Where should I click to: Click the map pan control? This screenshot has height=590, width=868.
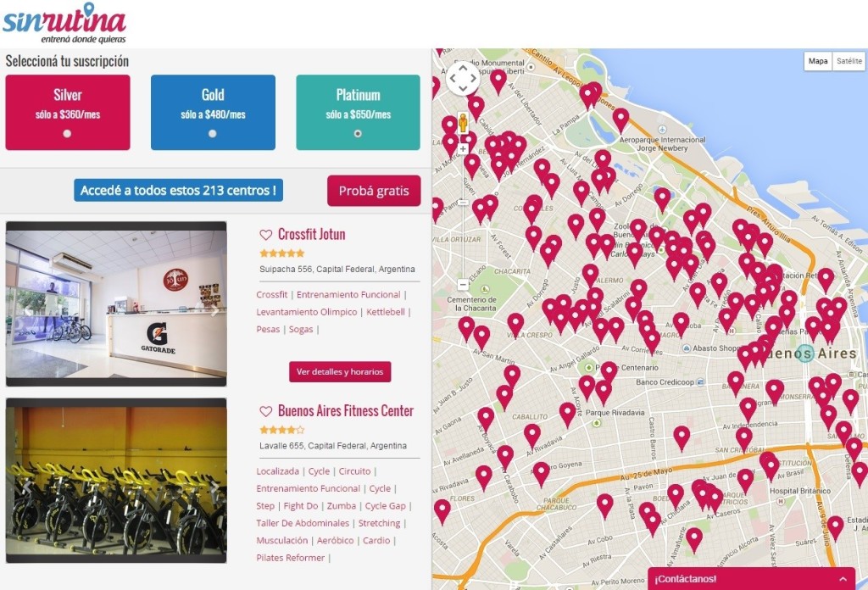463,78
